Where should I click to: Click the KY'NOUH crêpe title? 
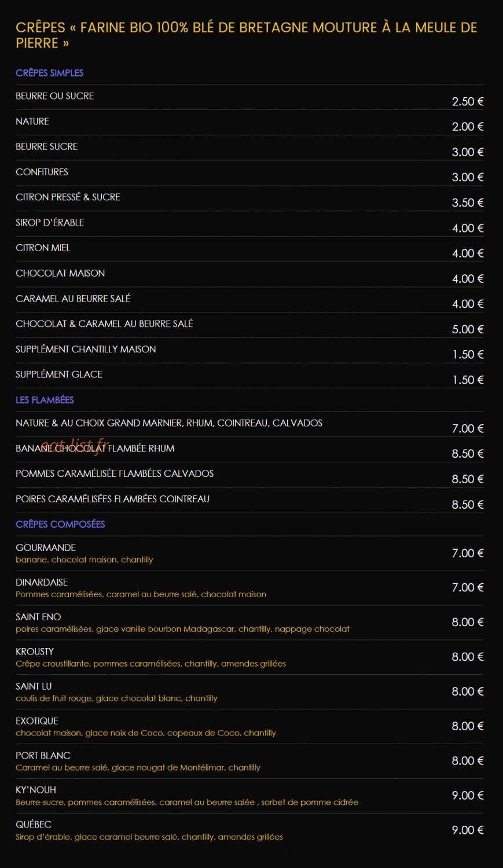pos(36,790)
